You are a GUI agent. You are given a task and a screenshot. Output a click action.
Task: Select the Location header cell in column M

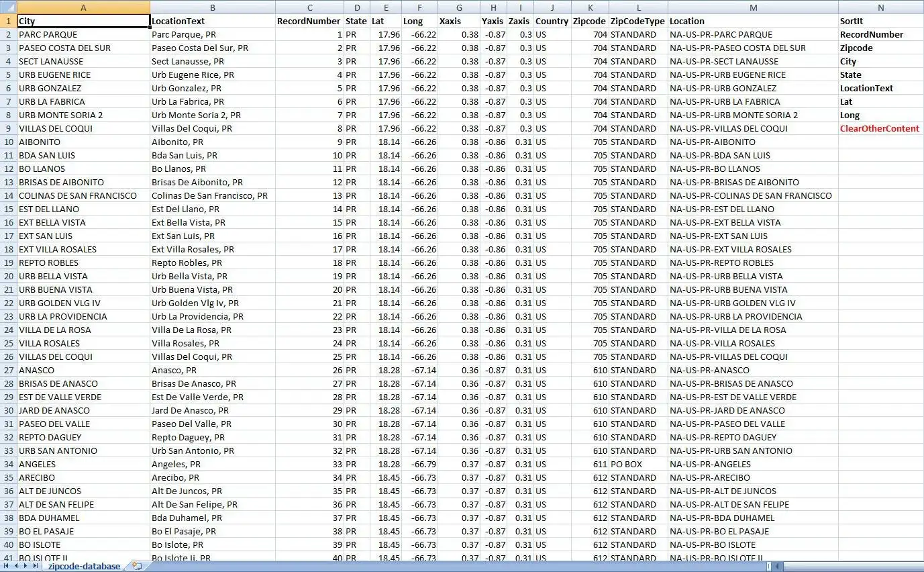click(753, 21)
